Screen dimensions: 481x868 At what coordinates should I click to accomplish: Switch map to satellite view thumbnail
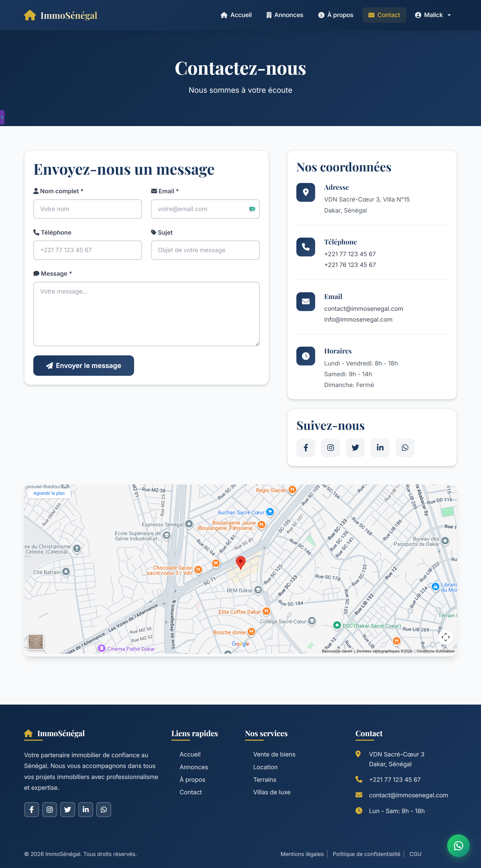click(36, 641)
